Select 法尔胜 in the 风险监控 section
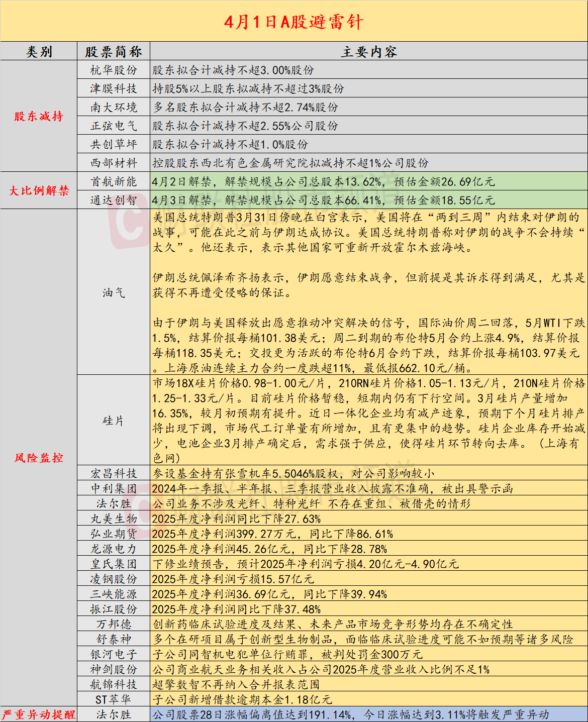Image resolution: width=588 pixels, height=722 pixels. [114, 503]
